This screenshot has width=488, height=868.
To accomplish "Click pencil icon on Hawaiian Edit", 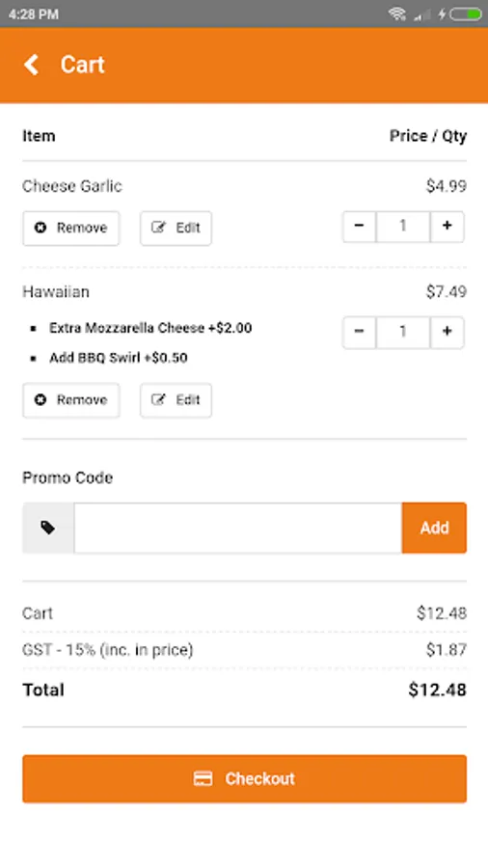I will coord(159,399).
